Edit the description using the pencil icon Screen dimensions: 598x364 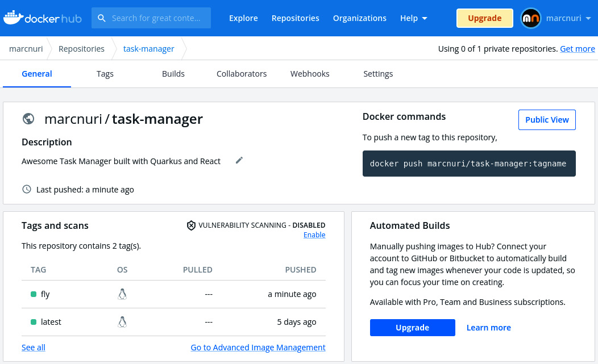pyautogui.click(x=239, y=160)
